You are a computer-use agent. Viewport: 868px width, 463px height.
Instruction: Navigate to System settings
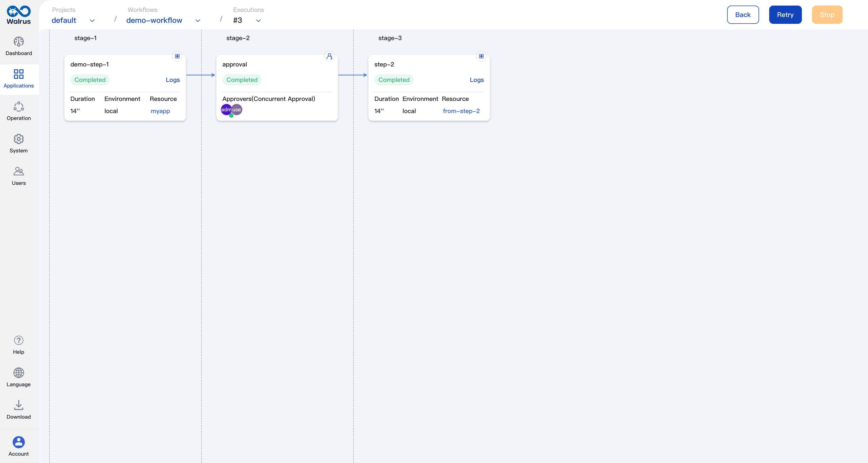tap(18, 143)
